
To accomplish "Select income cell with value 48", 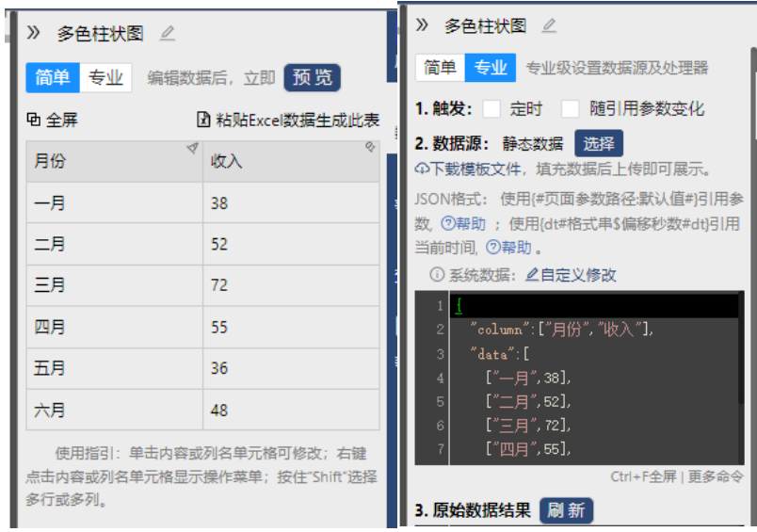I will click(x=291, y=410).
